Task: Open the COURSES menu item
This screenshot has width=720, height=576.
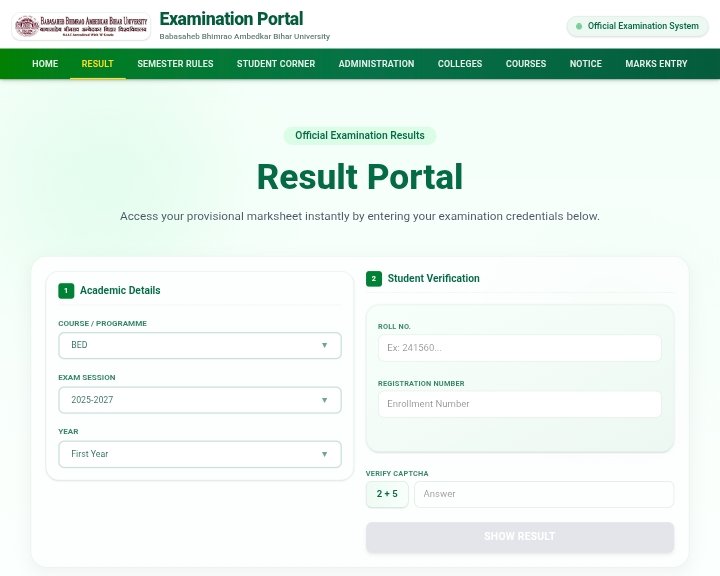Action: [x=526, y=63]
